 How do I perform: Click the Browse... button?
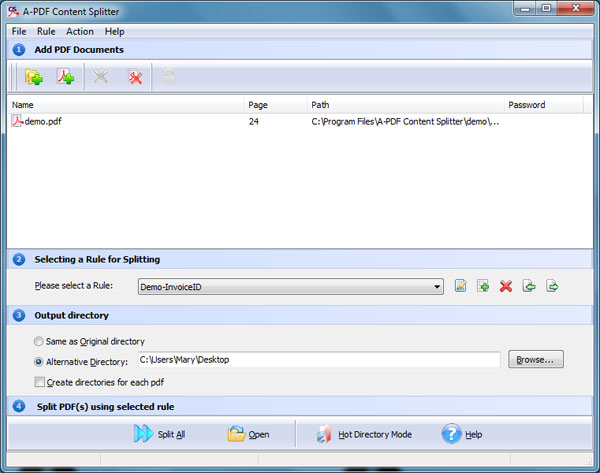(x=536, y=359)
